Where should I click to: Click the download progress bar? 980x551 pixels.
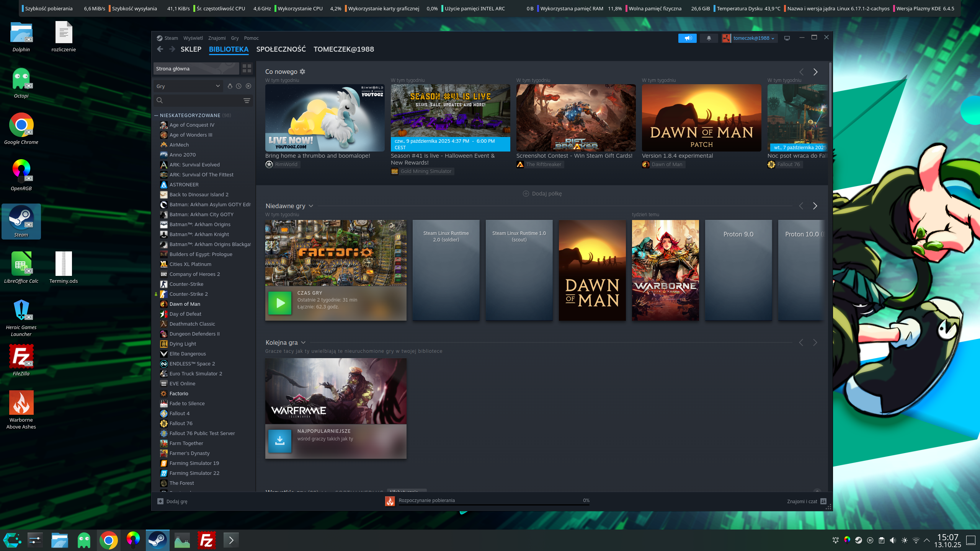[x=494, y=504]
